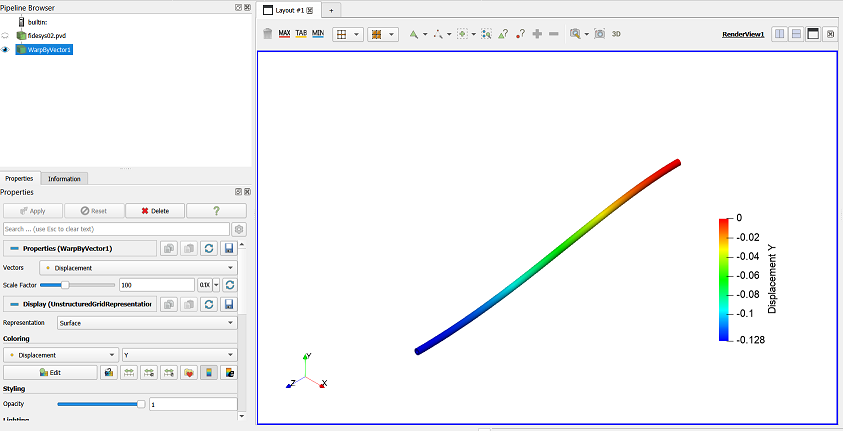Click the rescale to data range icon
The height and width of the screenshot is (431, 843).
tap(128, 372)
